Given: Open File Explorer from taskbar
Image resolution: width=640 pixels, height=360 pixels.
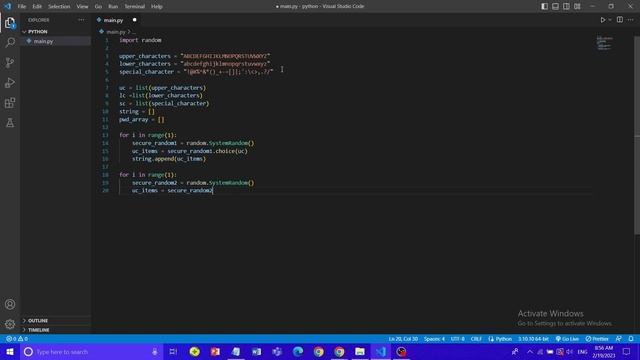Looking at the screenshot, I should tap(360, 352).
